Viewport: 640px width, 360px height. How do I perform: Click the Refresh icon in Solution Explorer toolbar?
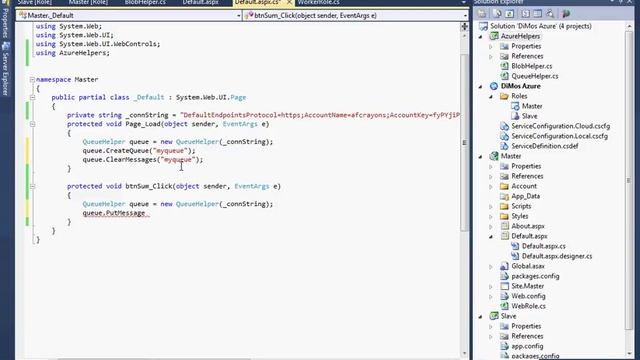(x=510, y=14)
